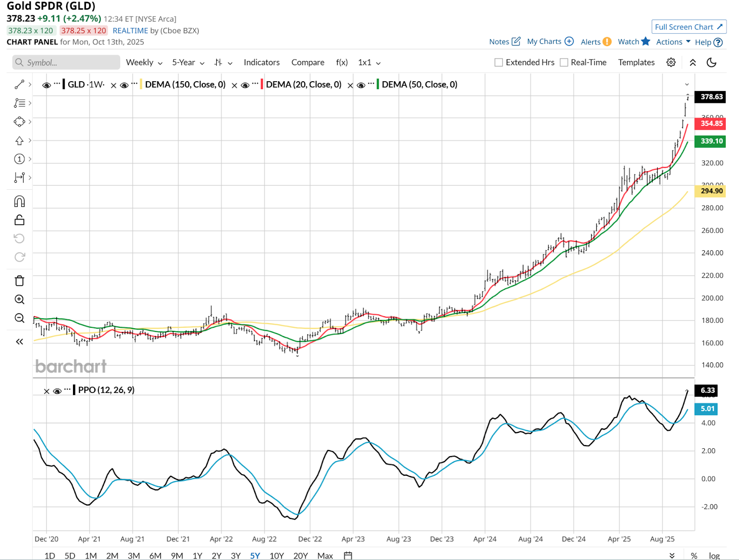Check the Real-Time checkbox
This screenshot has height=560, width=739.
tap(564, 62)
